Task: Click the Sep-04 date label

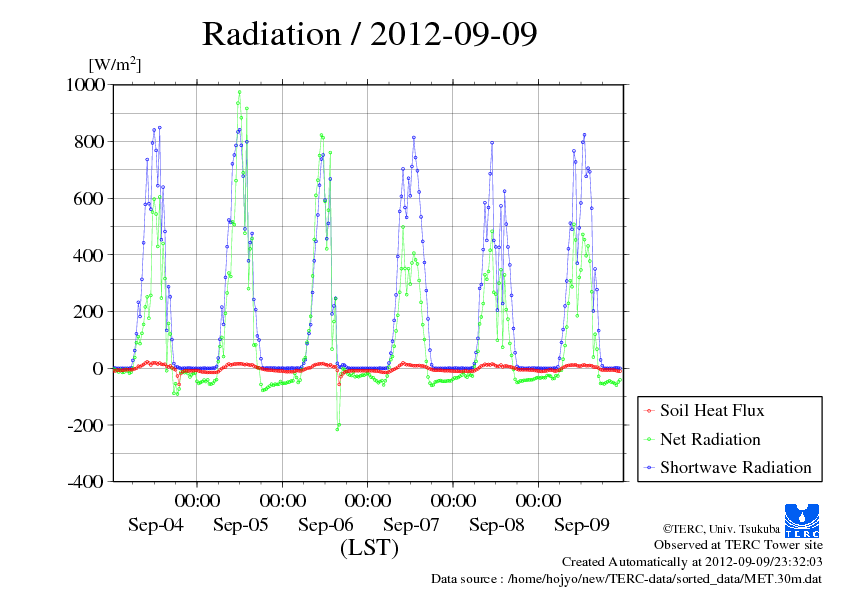Action: click(156, 525)
